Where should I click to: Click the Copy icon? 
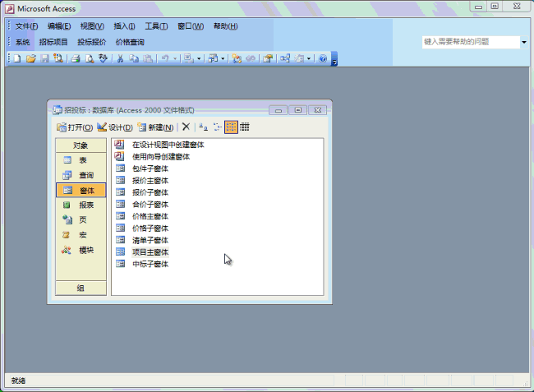coord(134,58)
